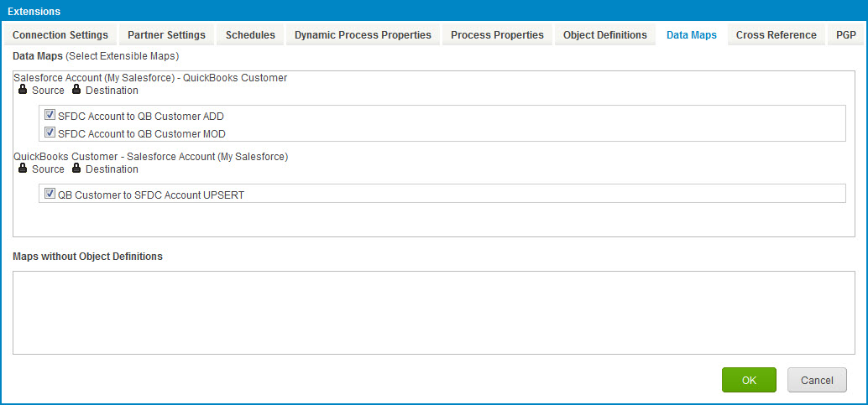This screenshot has width=868, height=405.
Task: Toggle SFDC Account to QB Customer MOD checkbox
Action: point(50,132)
